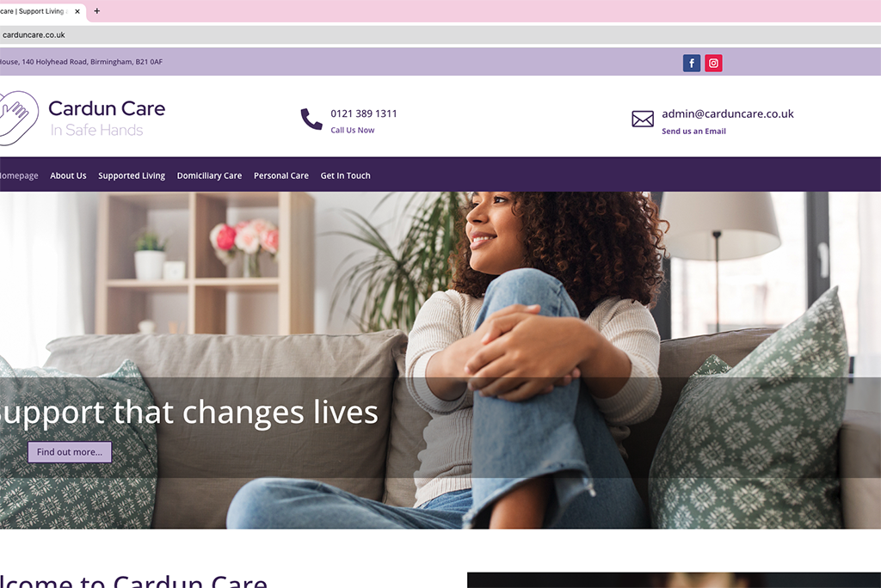Open the About Us page
This screenshot has height=588, width=881.
click(x=68, y=175)
